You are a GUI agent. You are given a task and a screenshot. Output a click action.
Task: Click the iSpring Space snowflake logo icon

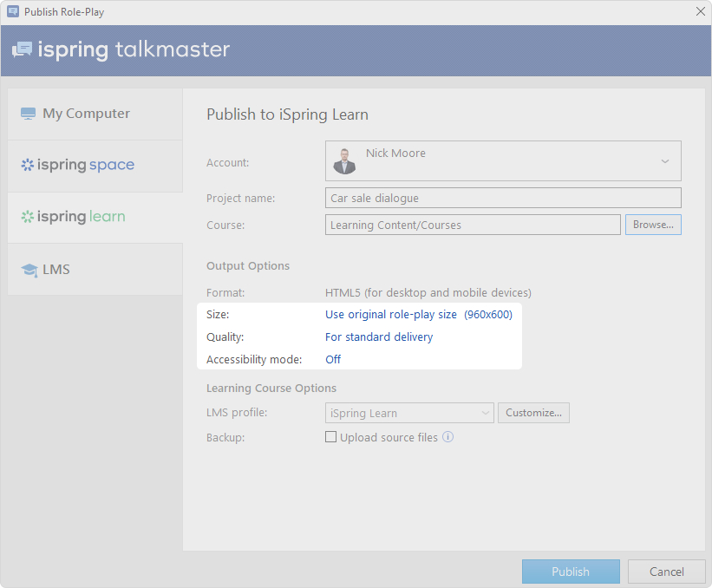click(x=28, y=165)
